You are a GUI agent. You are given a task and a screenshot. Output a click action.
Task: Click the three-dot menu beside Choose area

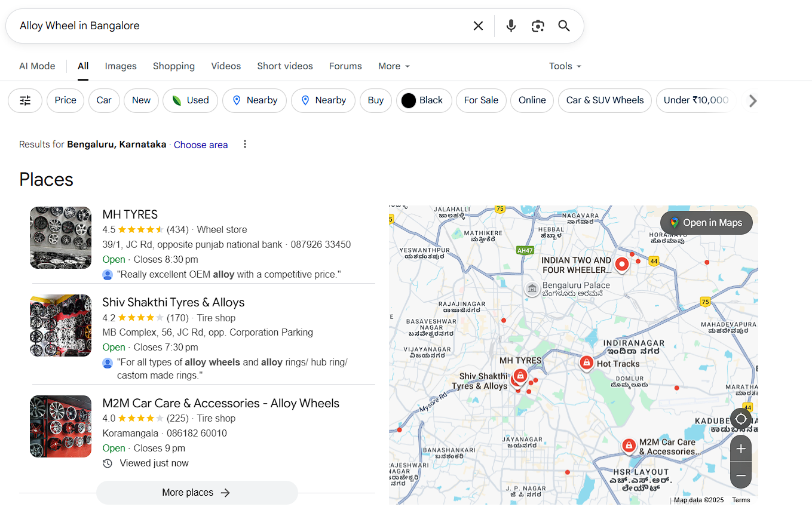pos(245,144)
